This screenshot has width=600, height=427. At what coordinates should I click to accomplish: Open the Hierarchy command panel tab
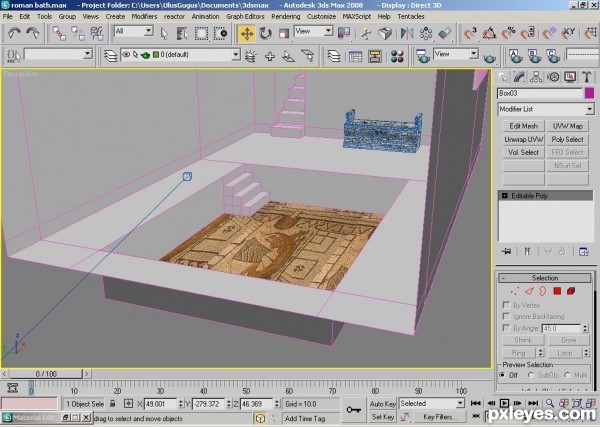536,77
